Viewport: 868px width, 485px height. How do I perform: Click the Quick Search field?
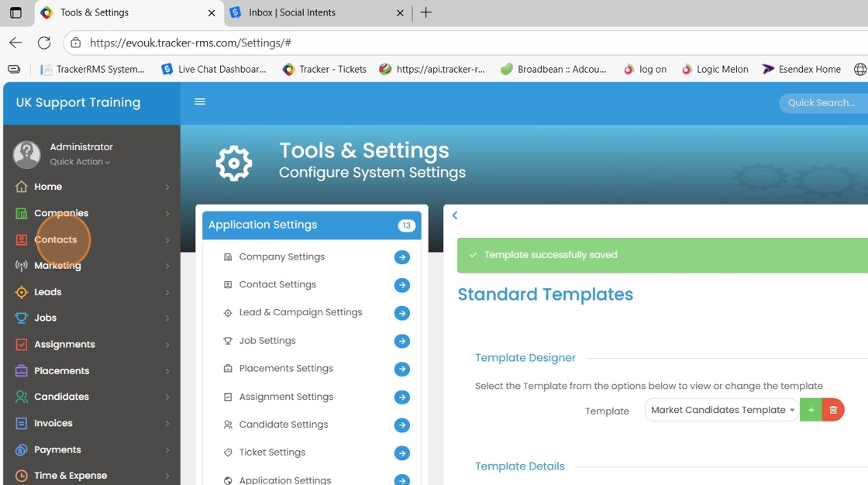point(822,103)
